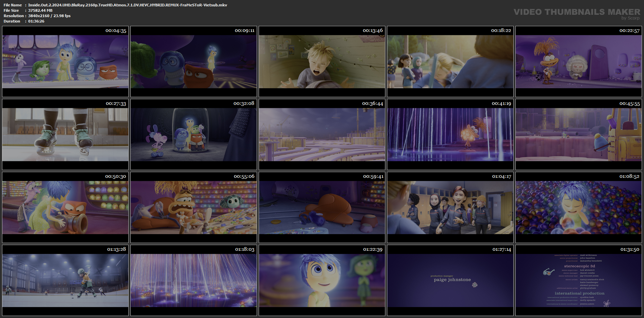Click the 00:27:33 timestamp label

pyautogui.click(x=116, y=104)
